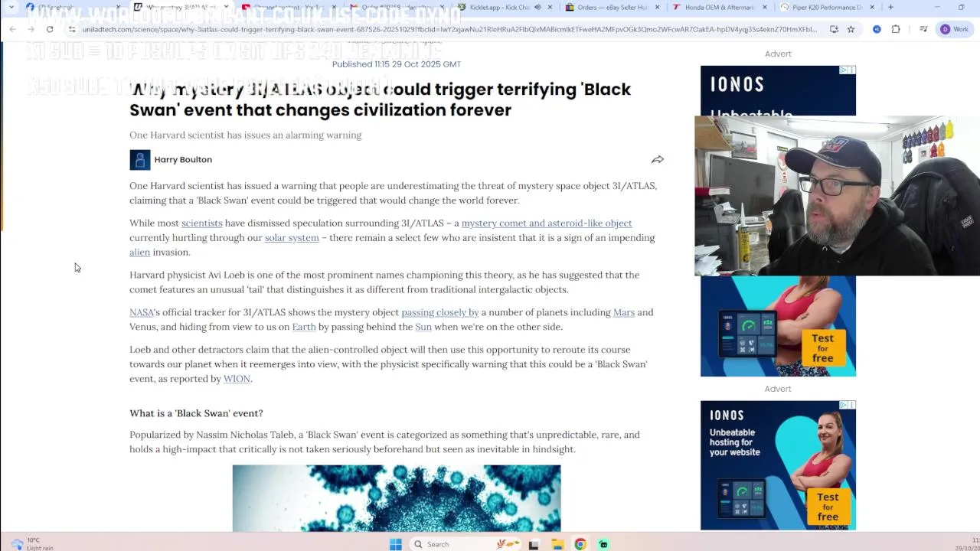Click the lower IONOS hosting advert
This screenshot has height=551, width=980.
click(778, 465)
